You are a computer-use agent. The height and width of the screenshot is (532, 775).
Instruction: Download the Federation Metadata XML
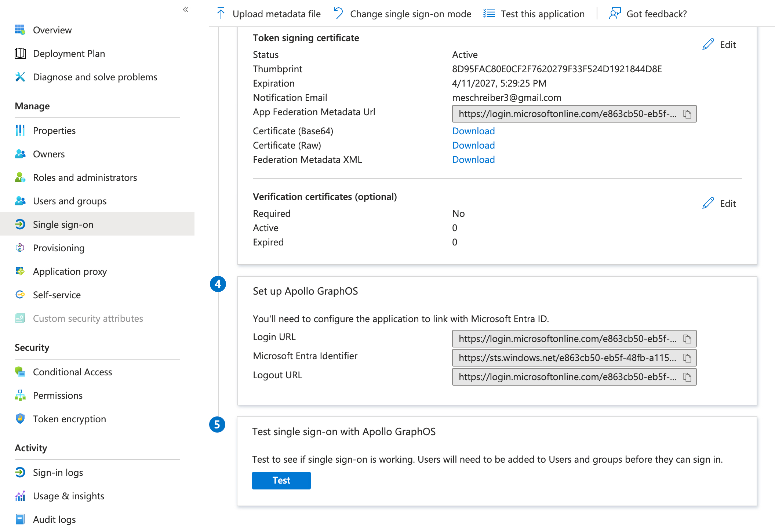(473, 160)
